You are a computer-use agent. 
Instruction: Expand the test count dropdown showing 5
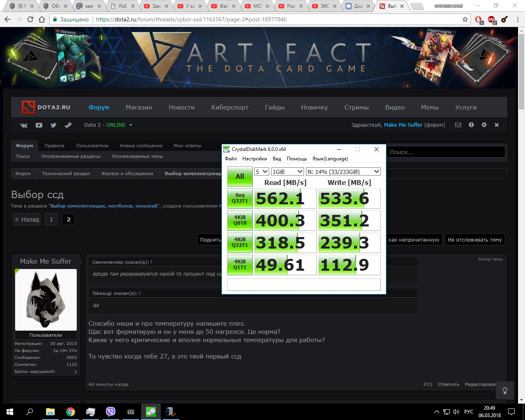click(261, 171)
